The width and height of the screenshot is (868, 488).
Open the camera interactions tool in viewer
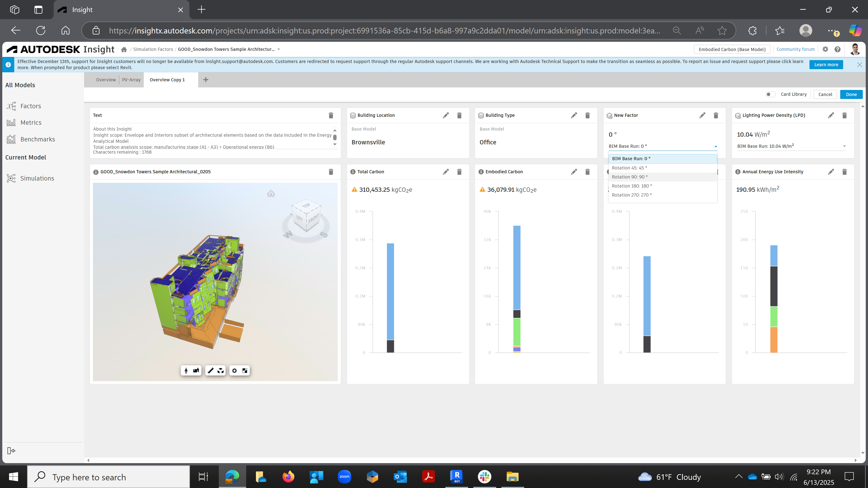[x=196, y=371]
